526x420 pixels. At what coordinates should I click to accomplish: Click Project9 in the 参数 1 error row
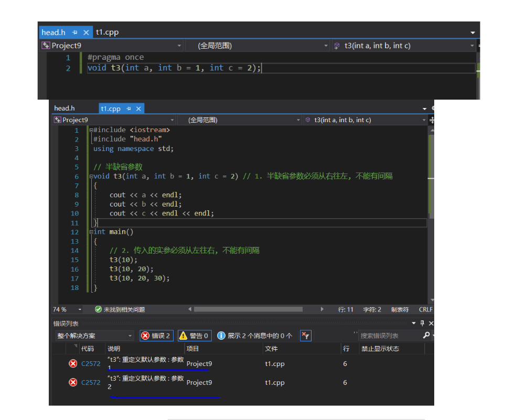[x=199, y=364]
